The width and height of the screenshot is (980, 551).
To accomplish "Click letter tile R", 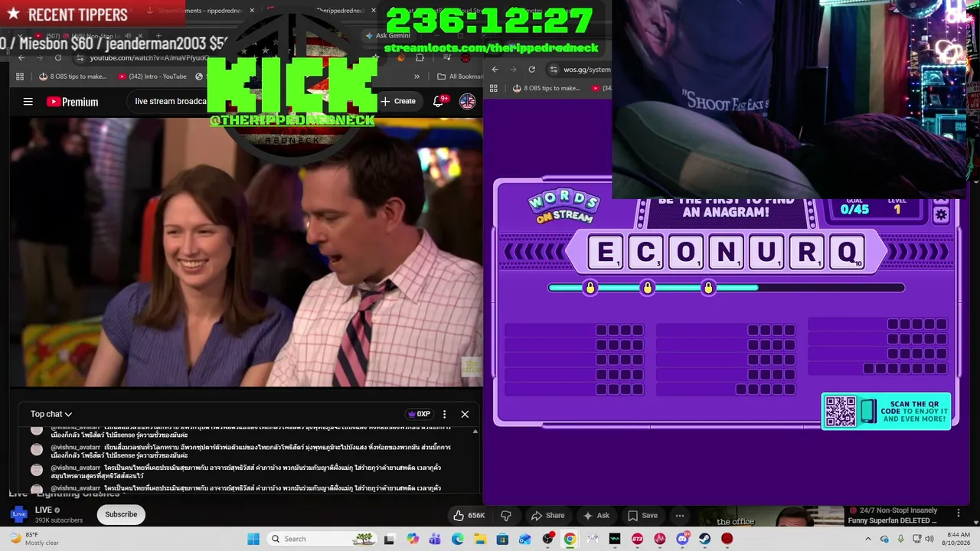I will pyautogui.click(x=806, y=253).
